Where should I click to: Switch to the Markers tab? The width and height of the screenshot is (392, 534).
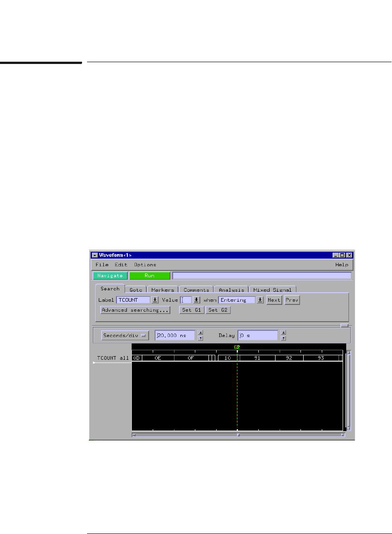pyautogui.click(x=163, y=290)
